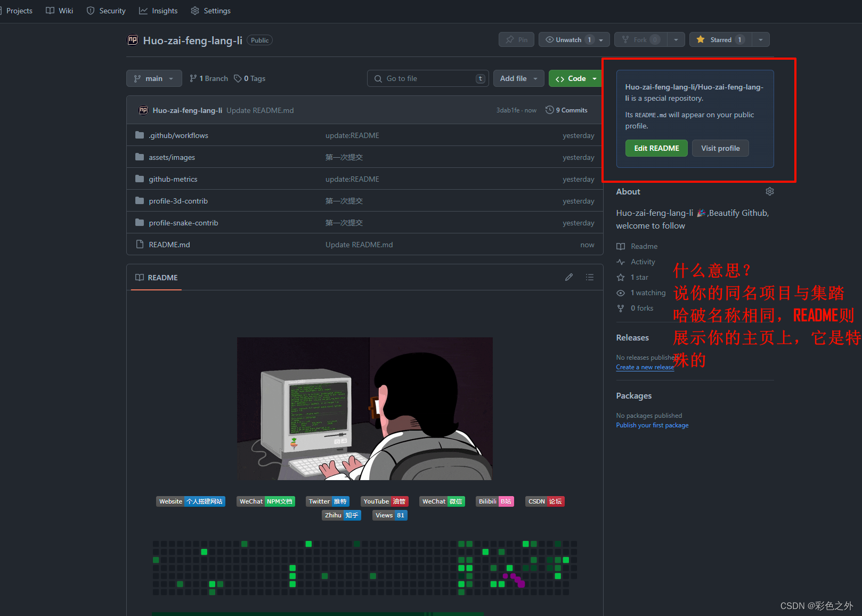The image size is (862, 616).
Task: Click Create a new release link
Action: click(645, 367)
